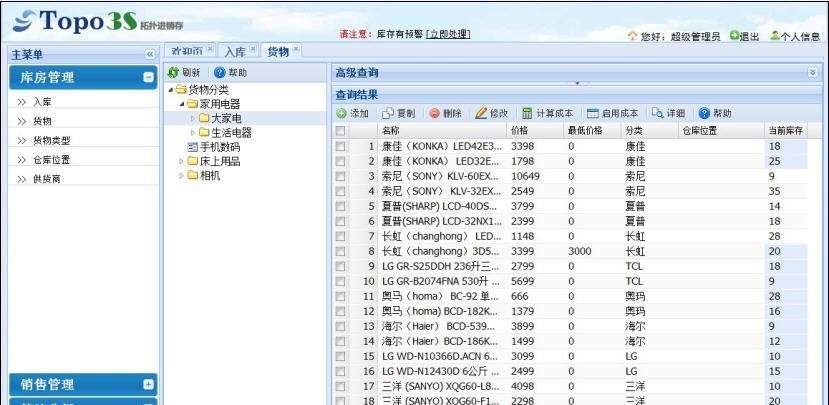Screen dimensions: 829x405
Task: Open 帮助 help in query results toolbar
Action: click(x=715, y=113)
